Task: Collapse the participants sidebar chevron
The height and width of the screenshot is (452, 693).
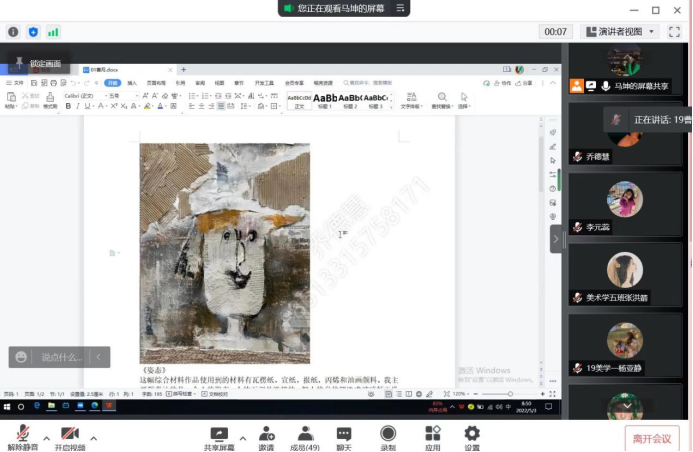Action: click(x=556, y=239)
